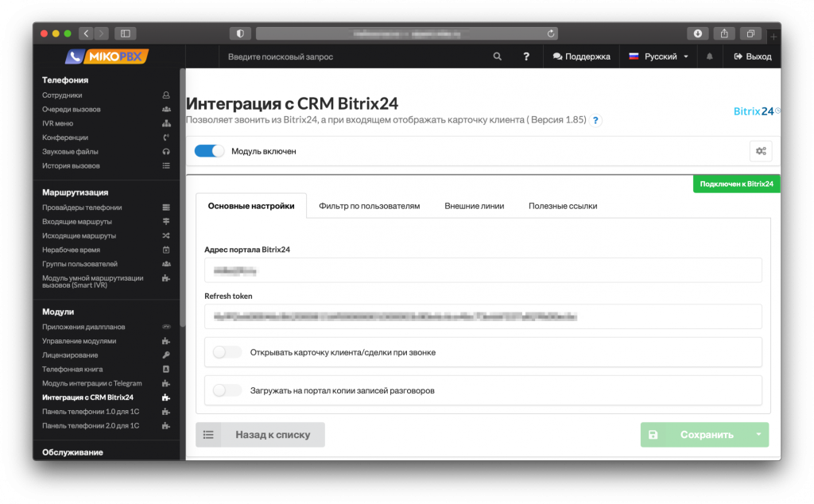Click the 'Адрес портала Bitrix24' input field
The height and width of the screenshot is (504, 814).
click(x=483, y=270)
